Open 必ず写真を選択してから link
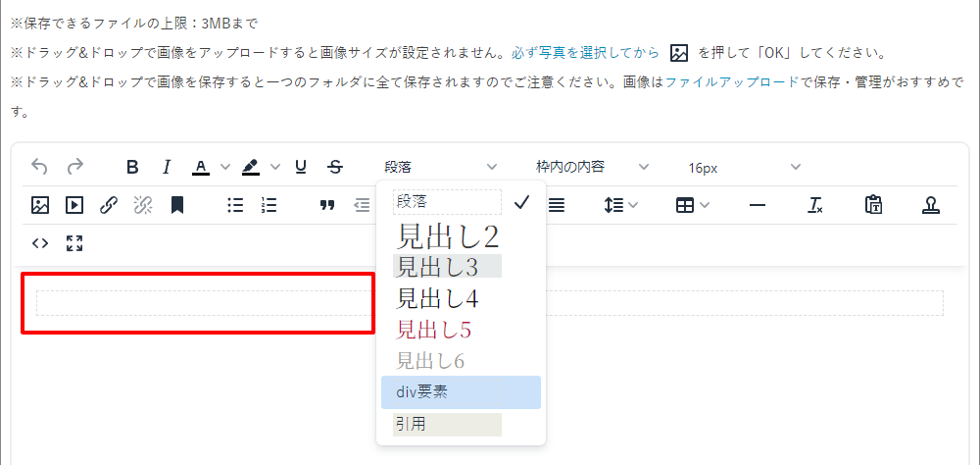 click(585, 53)
